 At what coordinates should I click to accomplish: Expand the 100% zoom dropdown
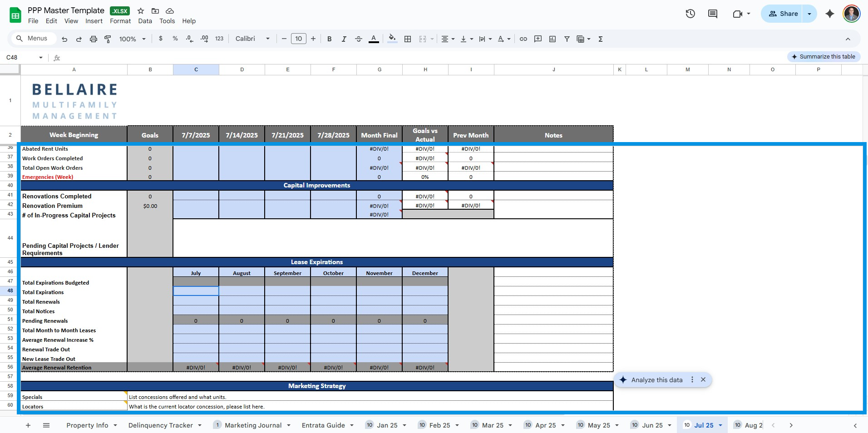click(x=132, y=39)
